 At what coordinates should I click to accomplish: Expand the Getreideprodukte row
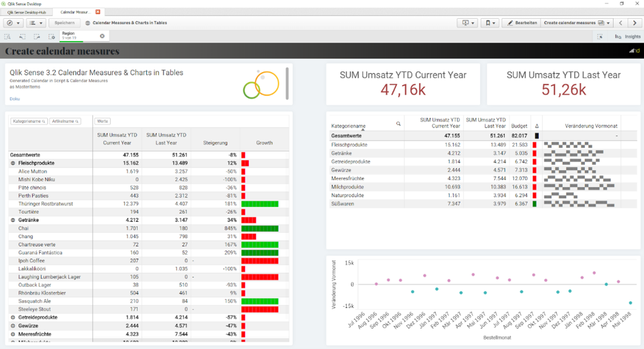pos(13,317)
